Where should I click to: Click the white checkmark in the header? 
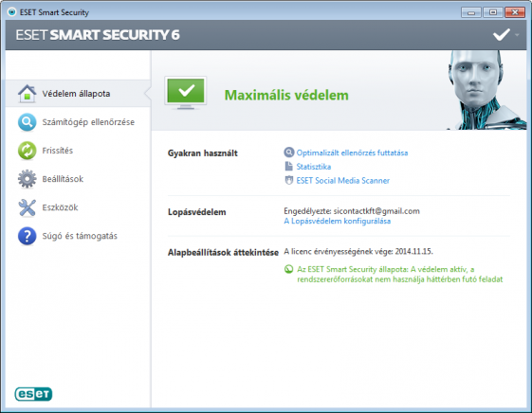(x=502, y=34)
